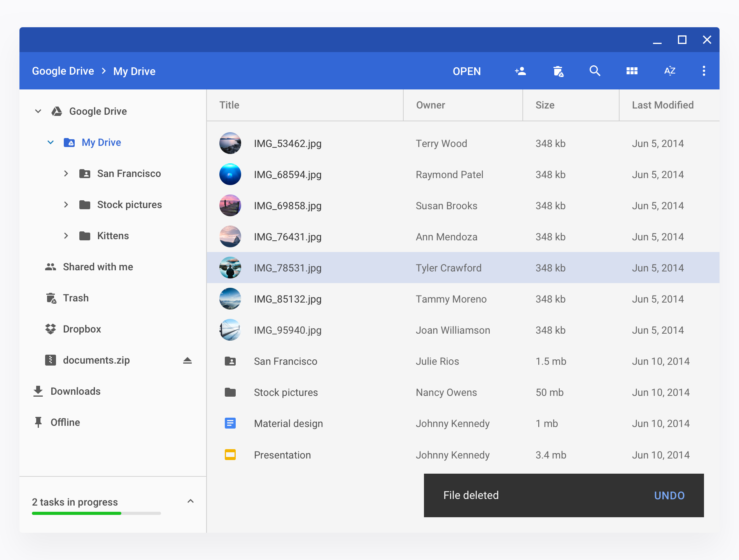
Task: Click thumbnail of IMG_69858.jpg
Action: [x=230, y=205]
